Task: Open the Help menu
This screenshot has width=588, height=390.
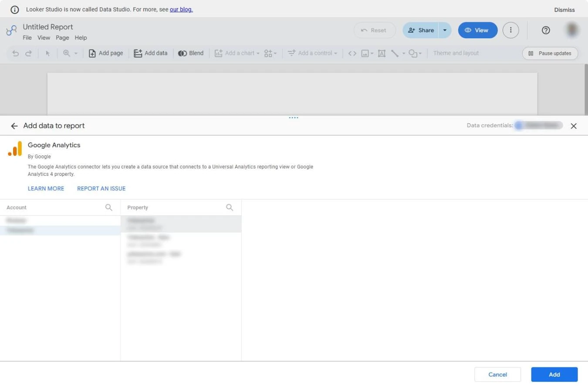Action: pos(81,37)
